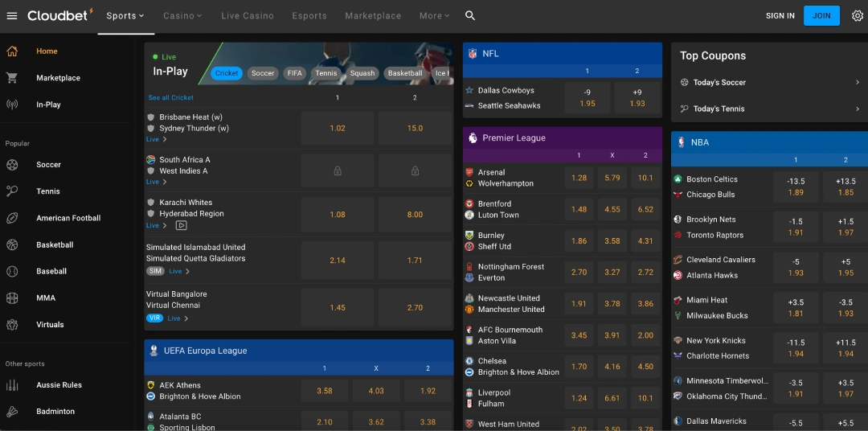Click the NBA logo icon
This screenshot has height=431, width=868.
681,142
